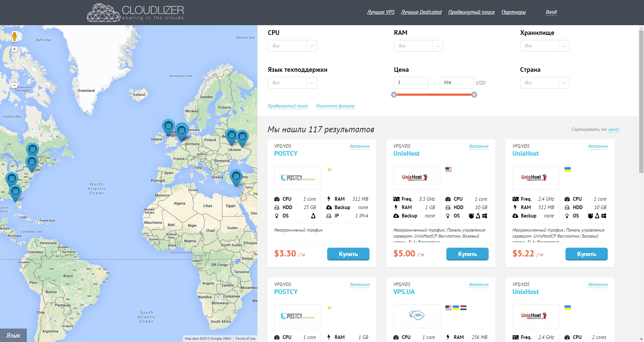Click the Windows OS icon in the $5.22 card

click(604, 216)
